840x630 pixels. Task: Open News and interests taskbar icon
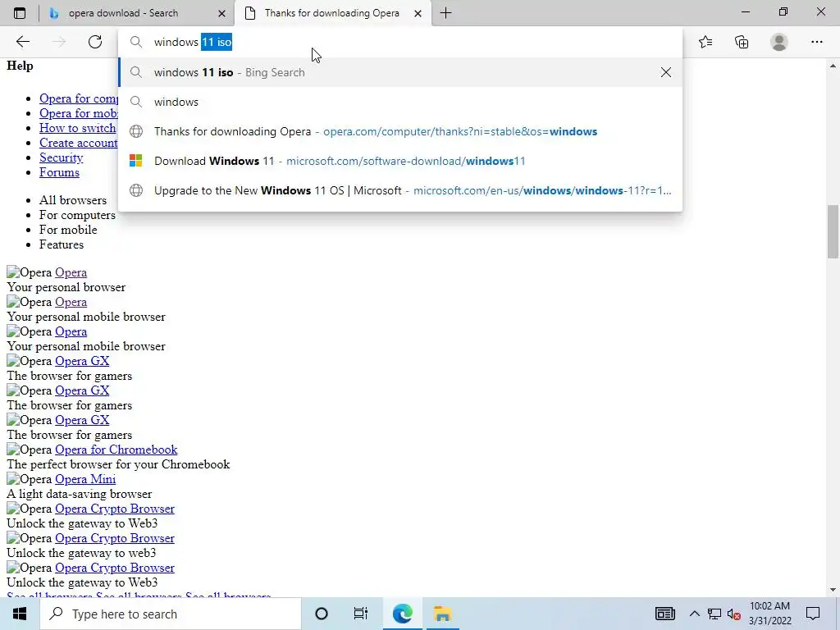pos(664,614)
